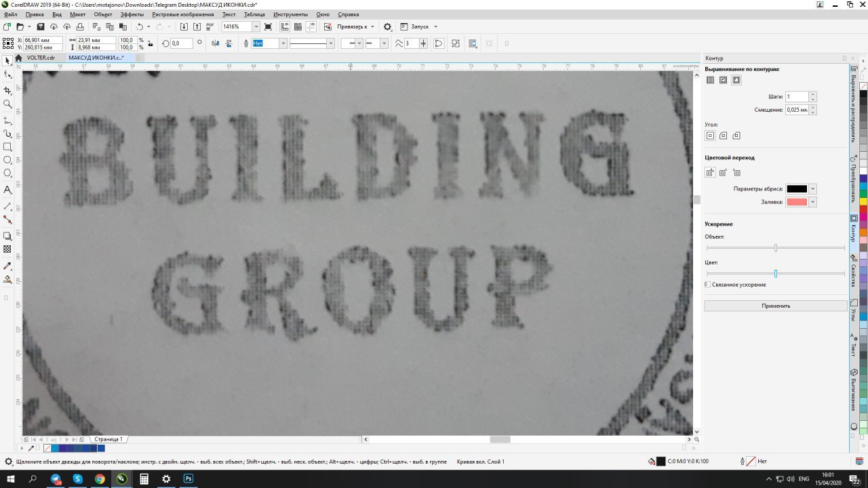Choose Inside contour option
The height and width of the screenshot is (488, 868).
click(x=723, y=80)
